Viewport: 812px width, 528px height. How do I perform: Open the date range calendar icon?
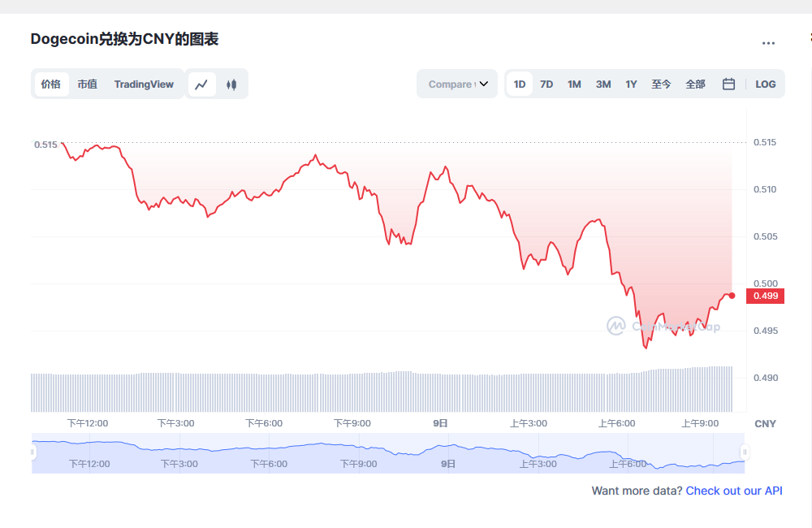coord(728,84)
